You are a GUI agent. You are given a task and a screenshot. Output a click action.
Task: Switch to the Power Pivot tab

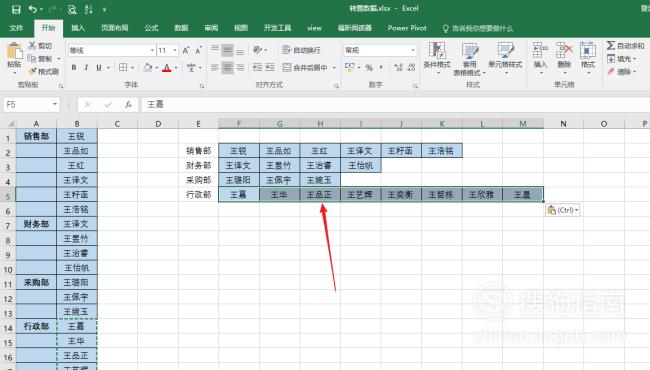point(407,28)
